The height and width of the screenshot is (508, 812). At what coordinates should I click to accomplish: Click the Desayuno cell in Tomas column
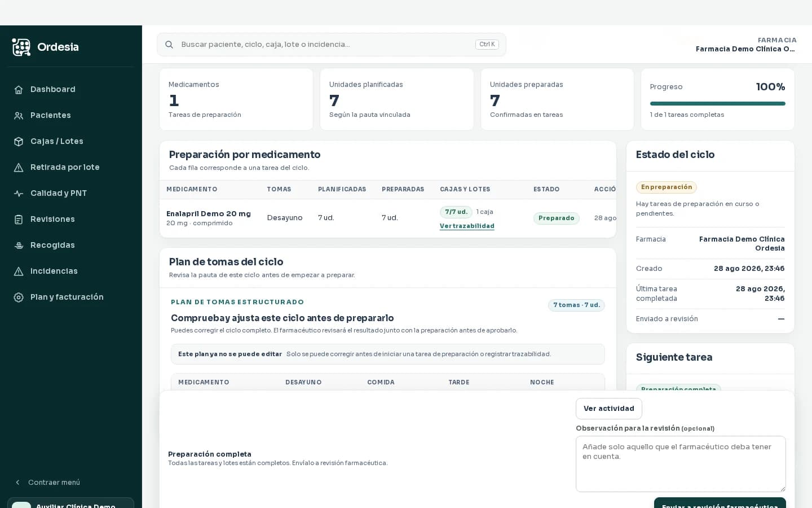(x=285, y=218)
